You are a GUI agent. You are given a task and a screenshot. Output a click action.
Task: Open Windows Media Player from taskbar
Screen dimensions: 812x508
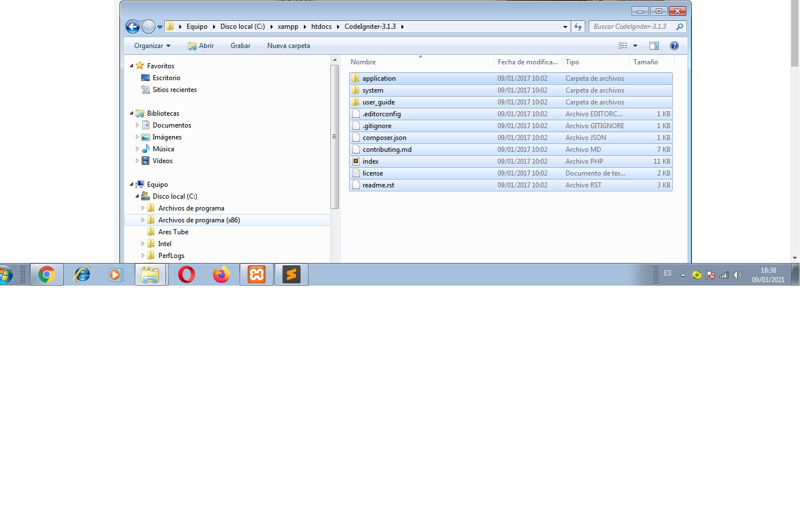[116, 275]
